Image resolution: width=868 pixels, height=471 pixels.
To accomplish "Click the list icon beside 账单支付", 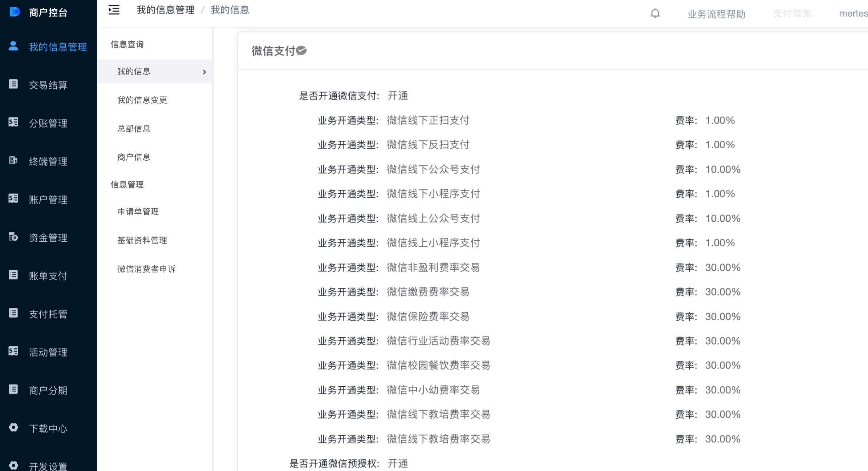I will (13, 275).
